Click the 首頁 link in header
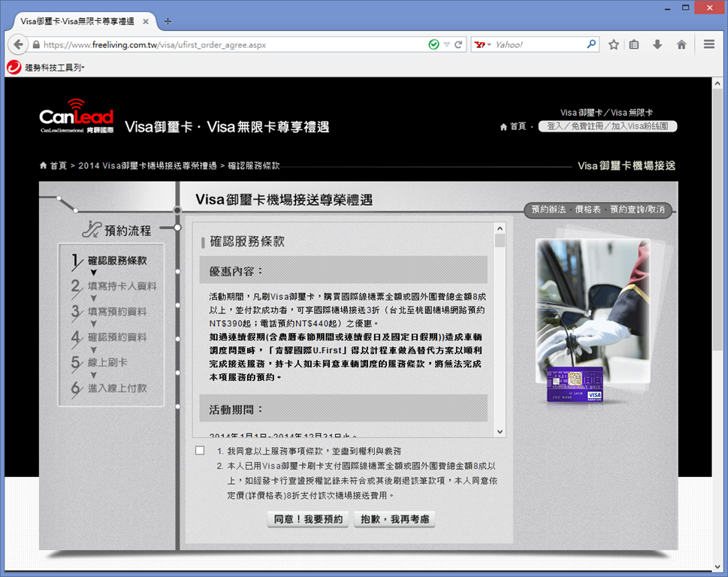Image resolution: width=728 pixels, height=577 pixels. coord(513,126)
